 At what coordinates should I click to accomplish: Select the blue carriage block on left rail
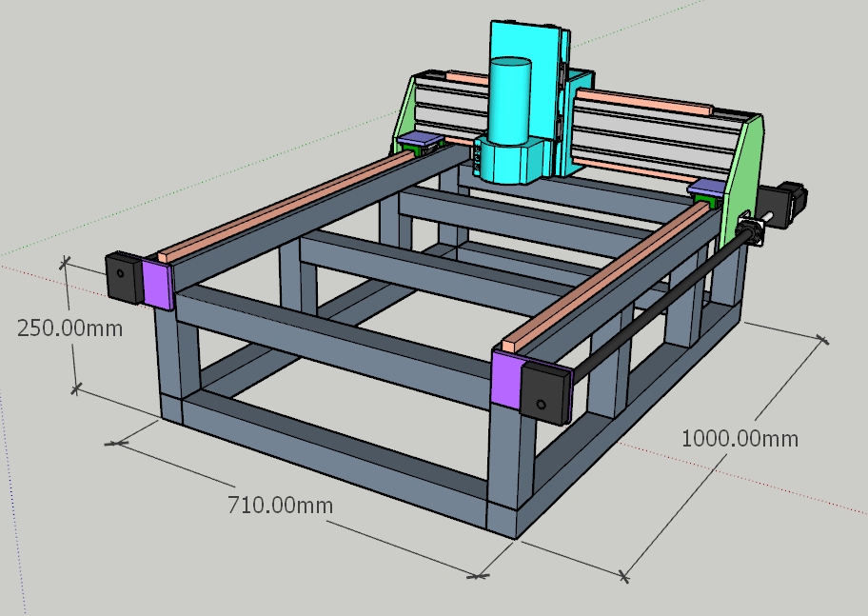pos(419,141)
